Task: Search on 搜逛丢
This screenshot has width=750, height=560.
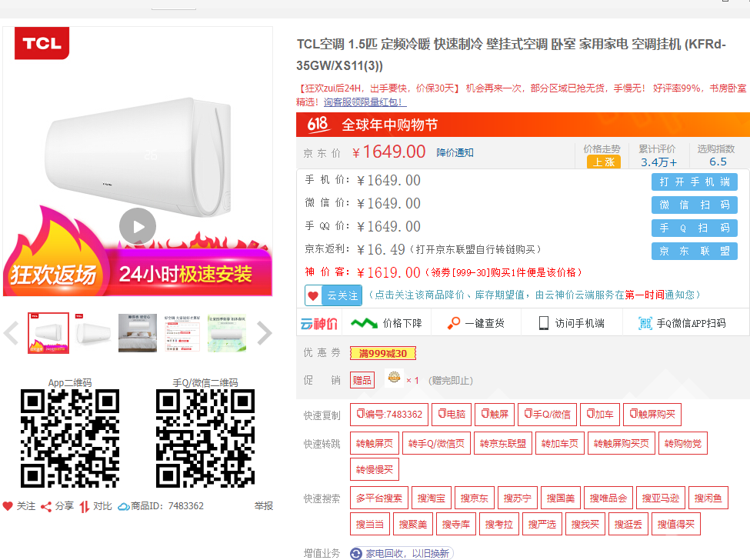Action: pos(628,524)
